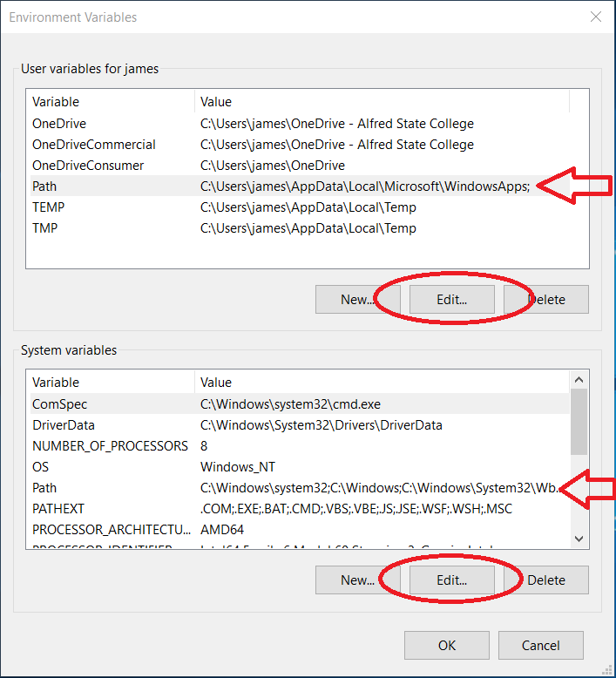
Task: Click the Windows_NT value cell
Action: (x=238, y=467)
